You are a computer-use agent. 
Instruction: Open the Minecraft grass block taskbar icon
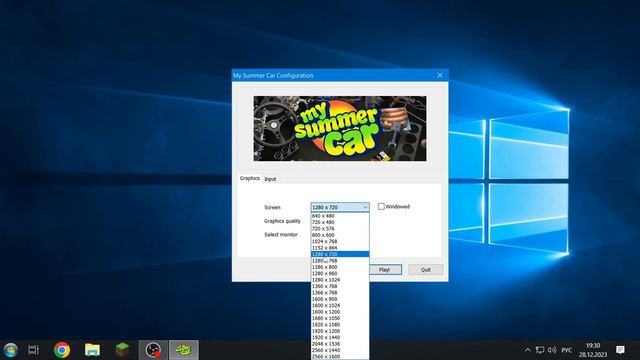pos(122,350)
